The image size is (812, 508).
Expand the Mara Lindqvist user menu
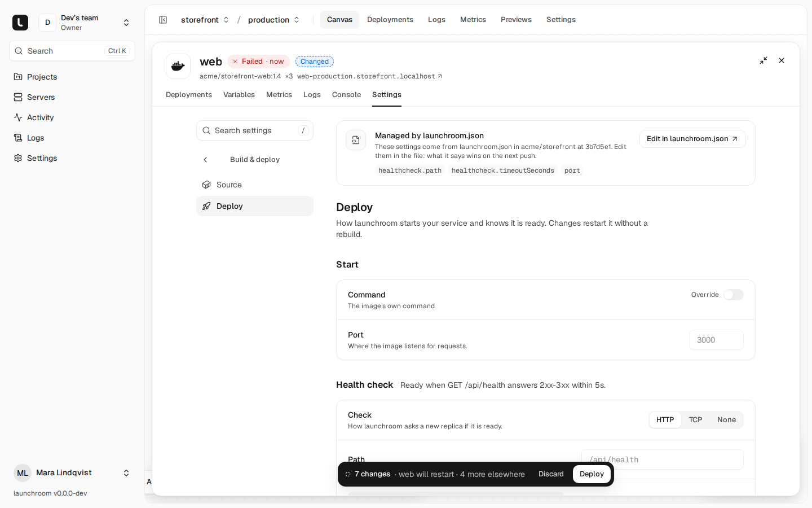point(72,473)
